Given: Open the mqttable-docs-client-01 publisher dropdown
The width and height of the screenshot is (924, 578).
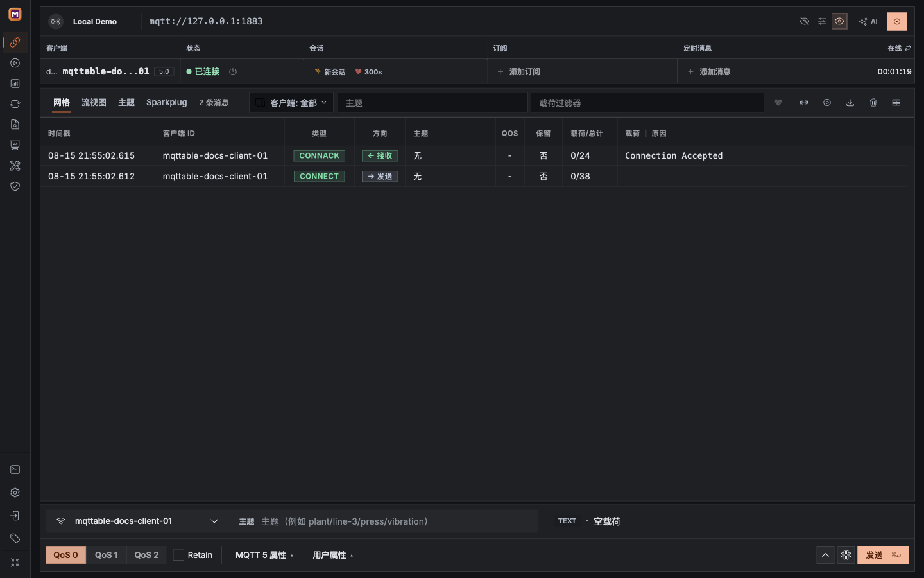Looking at the screenshot, I should pyautogui.click(x=137, y=521).
